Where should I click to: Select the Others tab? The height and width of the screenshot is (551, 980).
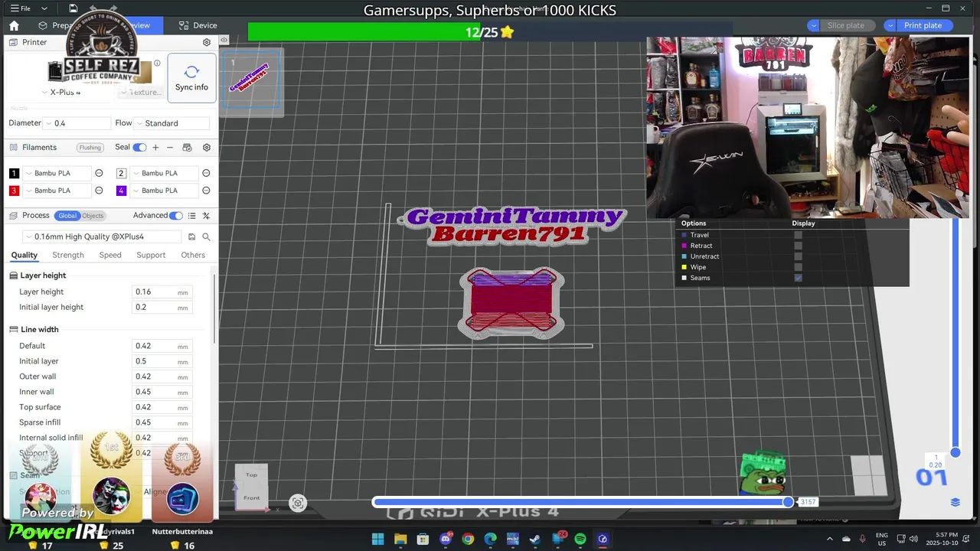point(193,255)
